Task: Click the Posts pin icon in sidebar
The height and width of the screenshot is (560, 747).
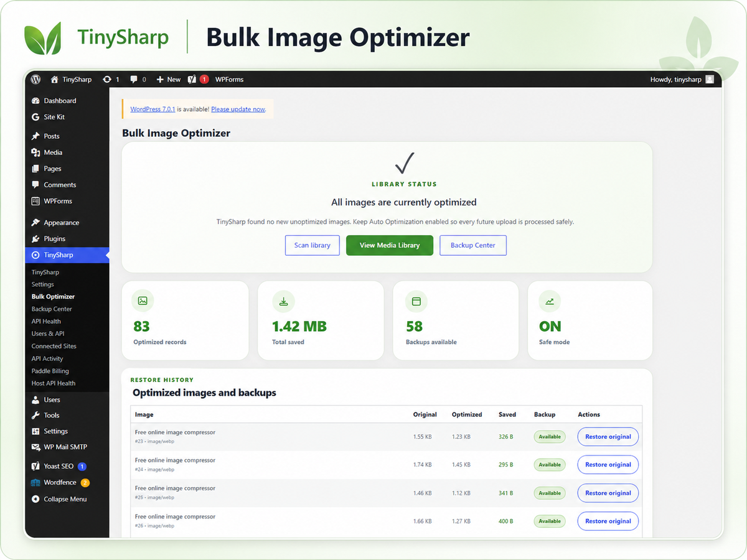Action: (x=35, y=136)
